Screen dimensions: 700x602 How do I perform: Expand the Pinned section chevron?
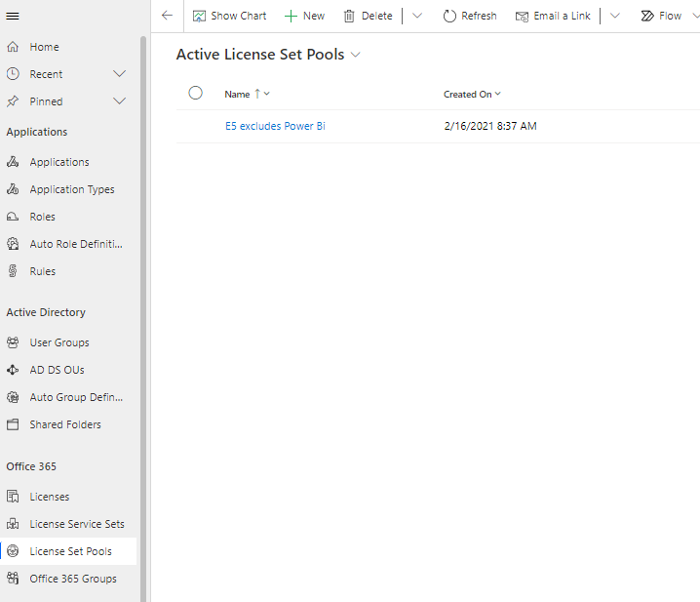tap(120, 101)
